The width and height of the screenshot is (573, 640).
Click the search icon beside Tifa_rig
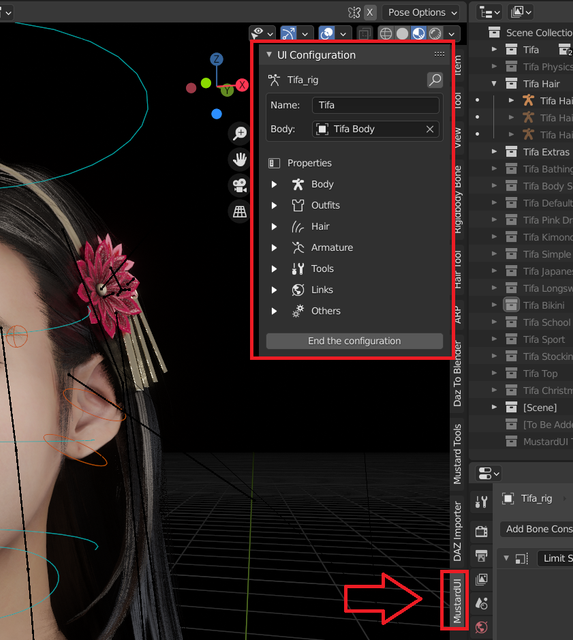435,80
